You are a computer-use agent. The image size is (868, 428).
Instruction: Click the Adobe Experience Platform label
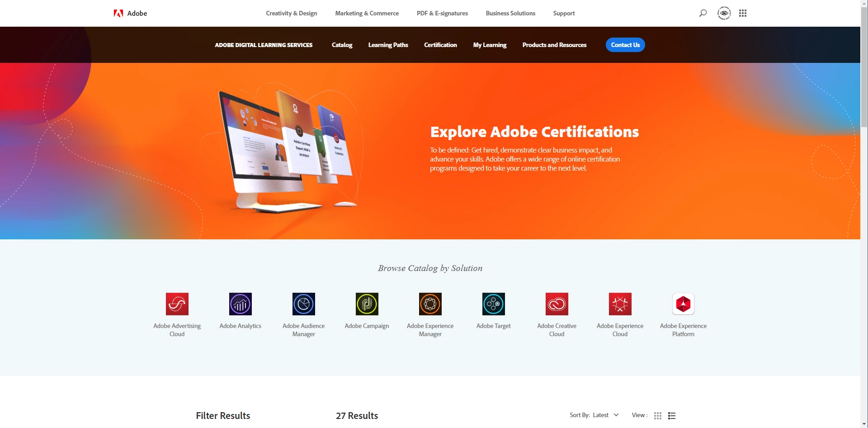pos(684,330)
